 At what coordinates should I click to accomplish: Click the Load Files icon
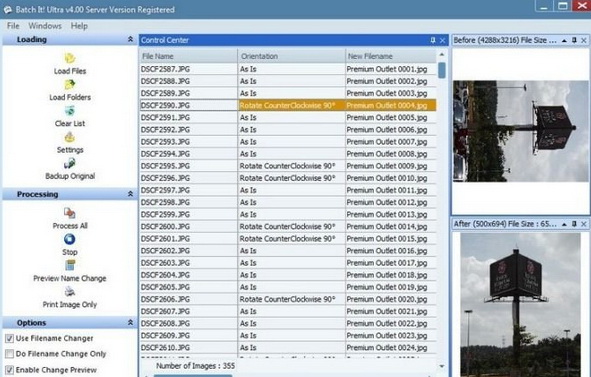point(70,58)
